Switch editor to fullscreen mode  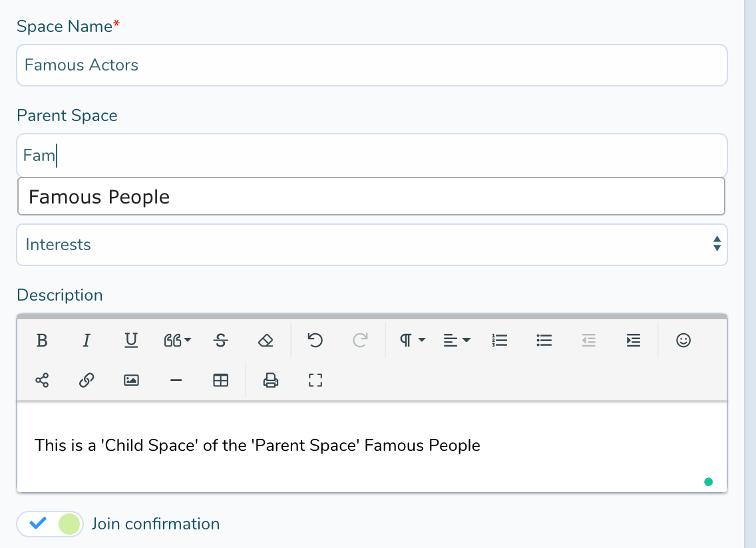click(x=315, y=380)
